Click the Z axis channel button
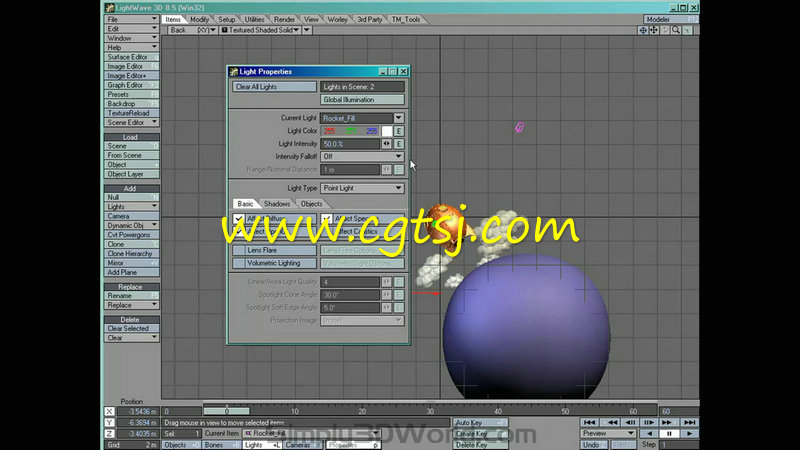Image resolution: width=800 pixels, height=450 pixels. pyautogui.click(x=109, y=434)
